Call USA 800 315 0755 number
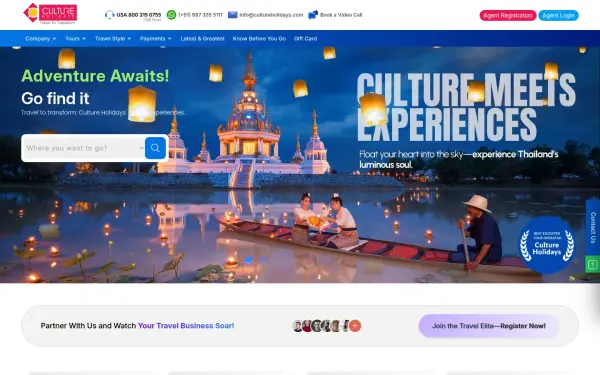600x375 pixels. pyautogui.click(x=139, y=15)
